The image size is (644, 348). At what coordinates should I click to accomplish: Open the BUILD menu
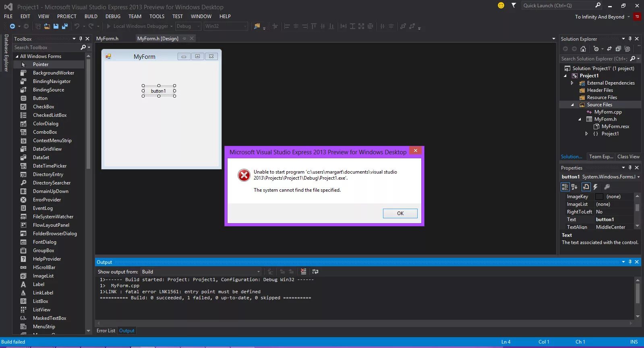(x=91, y=17)
